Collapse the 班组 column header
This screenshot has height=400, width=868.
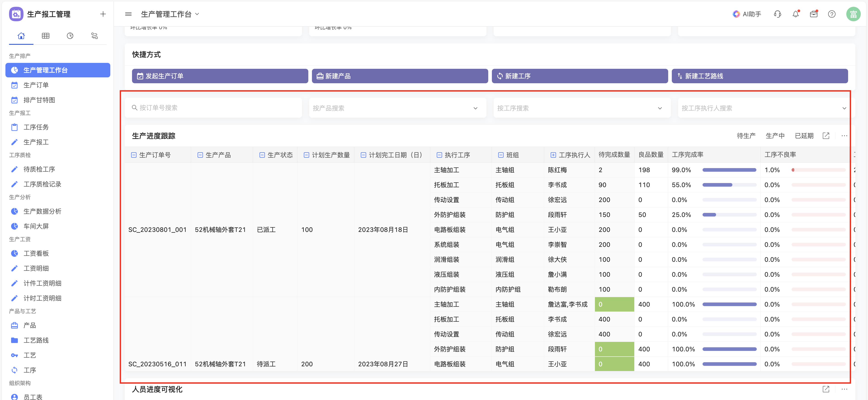coord(501,155)
